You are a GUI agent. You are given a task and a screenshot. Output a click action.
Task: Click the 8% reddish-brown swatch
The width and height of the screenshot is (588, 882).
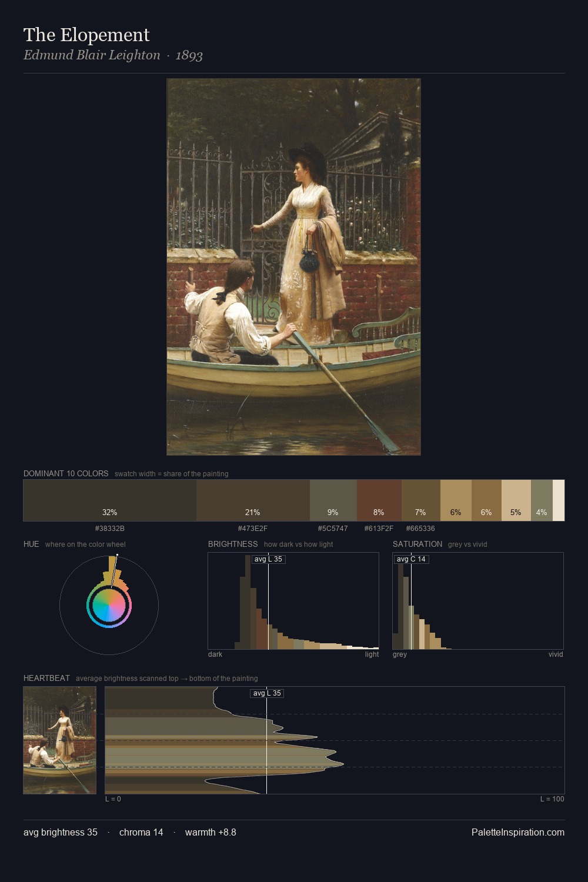[x=379, y=500]
